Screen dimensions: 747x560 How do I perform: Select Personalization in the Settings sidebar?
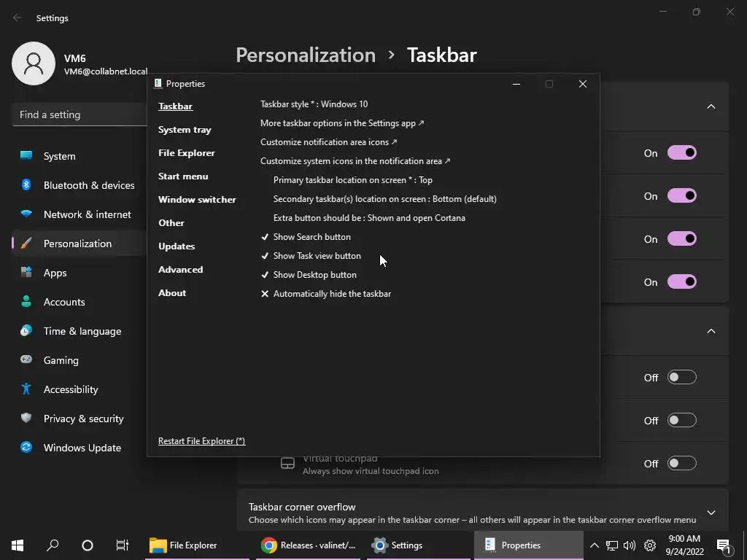click(79, 244)
